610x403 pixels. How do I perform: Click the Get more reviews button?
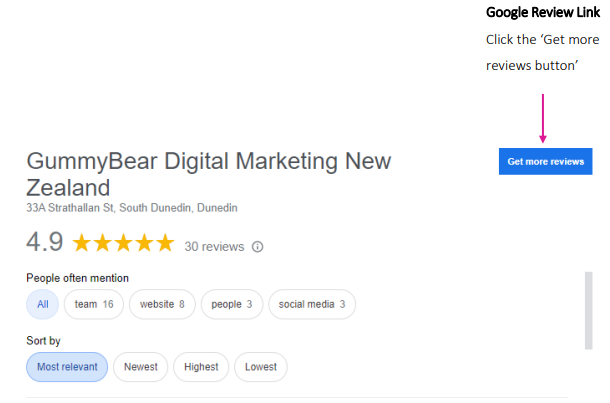[545, 161]
